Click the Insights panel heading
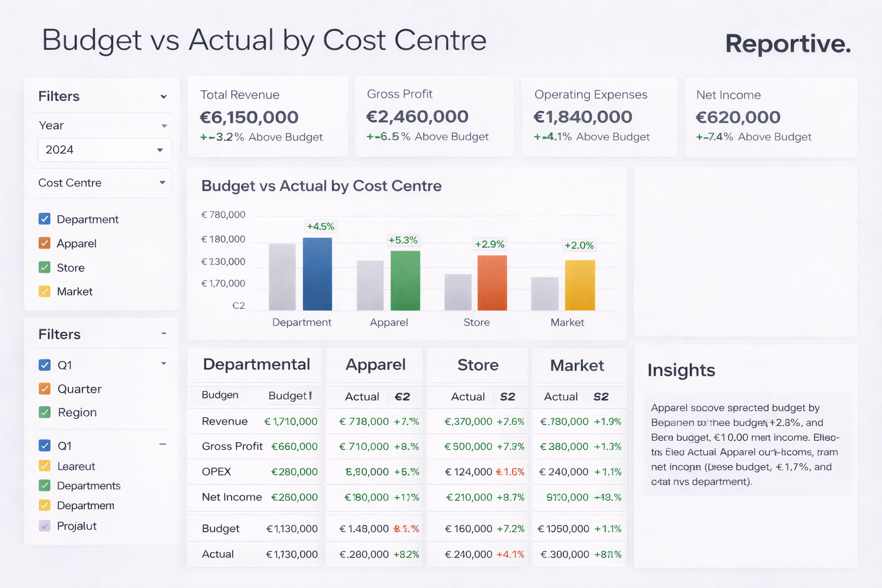The image size is (882, 588). 681,370
